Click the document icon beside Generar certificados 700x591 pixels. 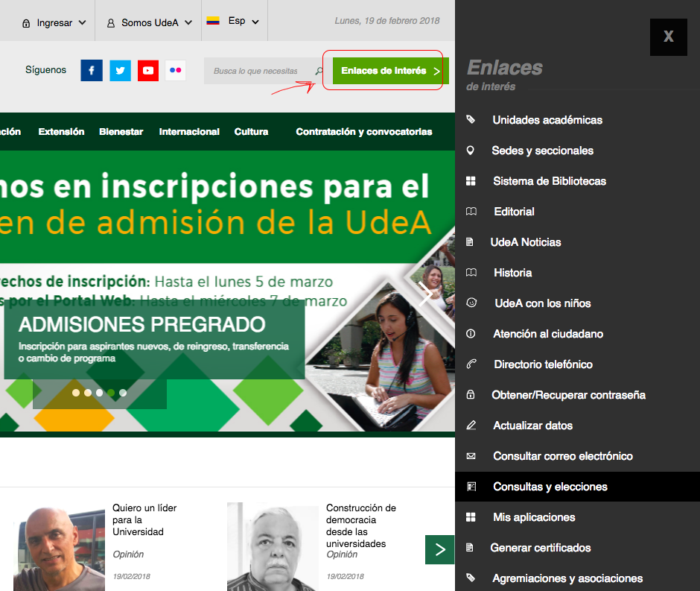tap(470, 547)
